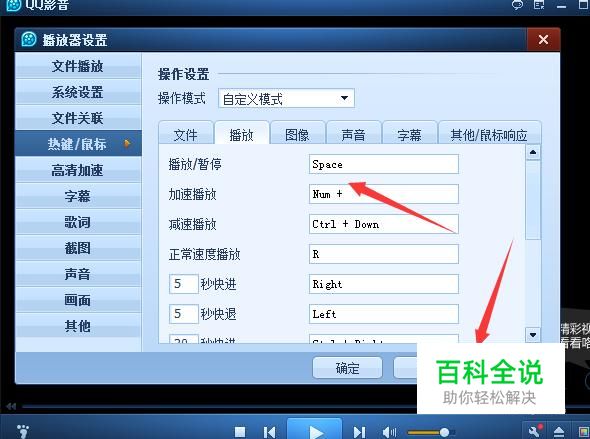This screenshot has width=590, height=439.
Task: Confirm settings with the 确定 button
Action: coord(347,368)
